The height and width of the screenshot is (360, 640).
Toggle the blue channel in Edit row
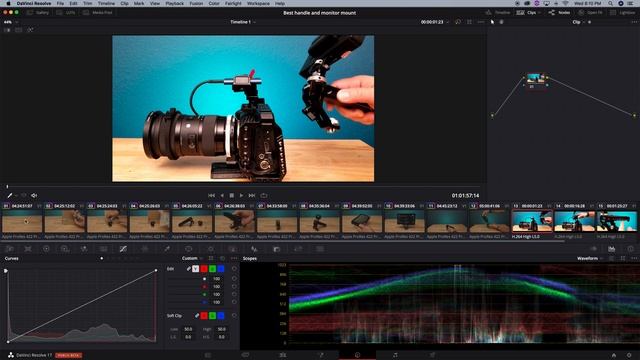click(221, 269)
